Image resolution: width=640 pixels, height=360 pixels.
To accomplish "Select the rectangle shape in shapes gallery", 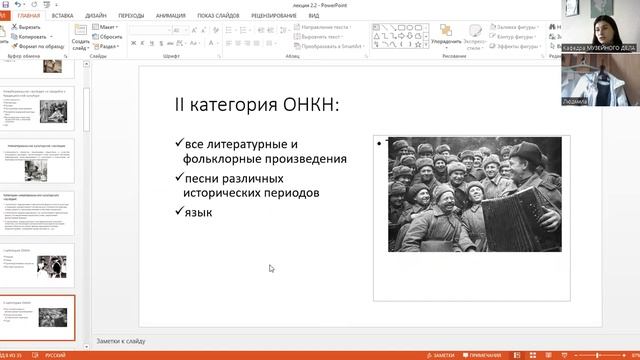I will (402, 28).
